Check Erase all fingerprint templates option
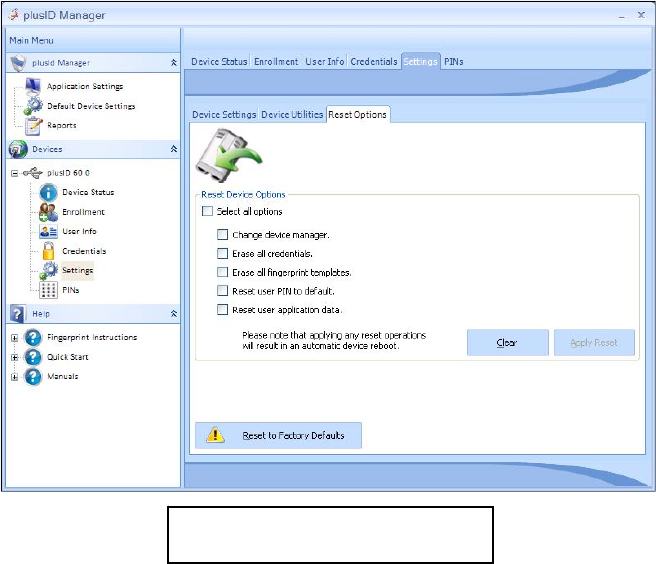The height and width of the screenshot is (564, 656). (223, 272)
